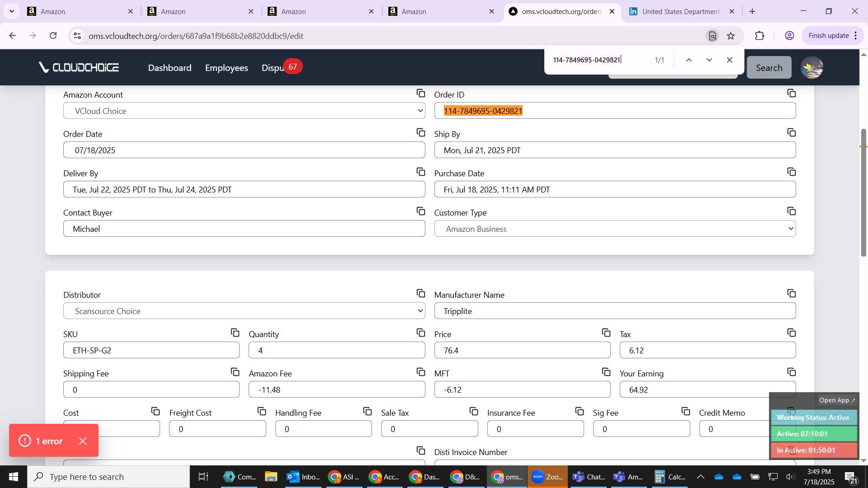The width and height of the screenshot is (868, 488).
Task: Copy the Cost value
Action: click(155, 411)
